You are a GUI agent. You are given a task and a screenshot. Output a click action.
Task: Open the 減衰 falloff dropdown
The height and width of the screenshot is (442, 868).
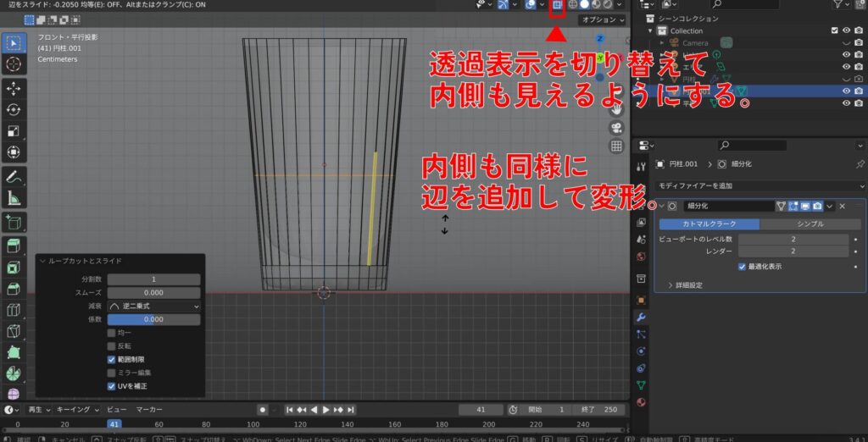tap(153, 306)
